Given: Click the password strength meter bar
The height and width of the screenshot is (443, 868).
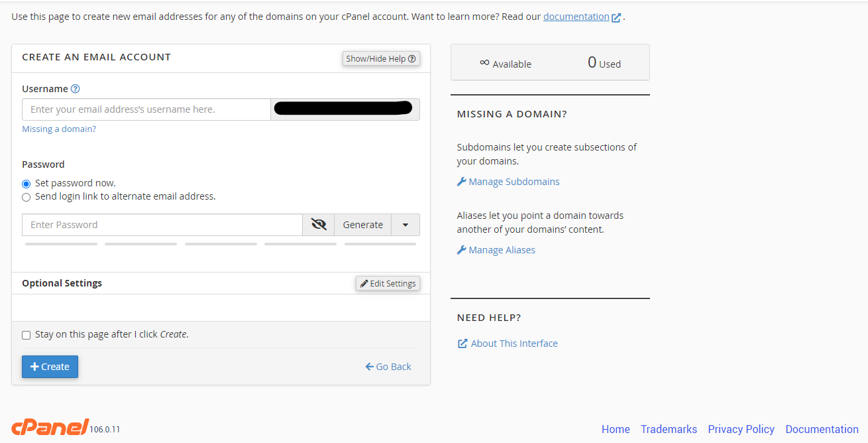Looking at the screenshot, I should (221, 244).
